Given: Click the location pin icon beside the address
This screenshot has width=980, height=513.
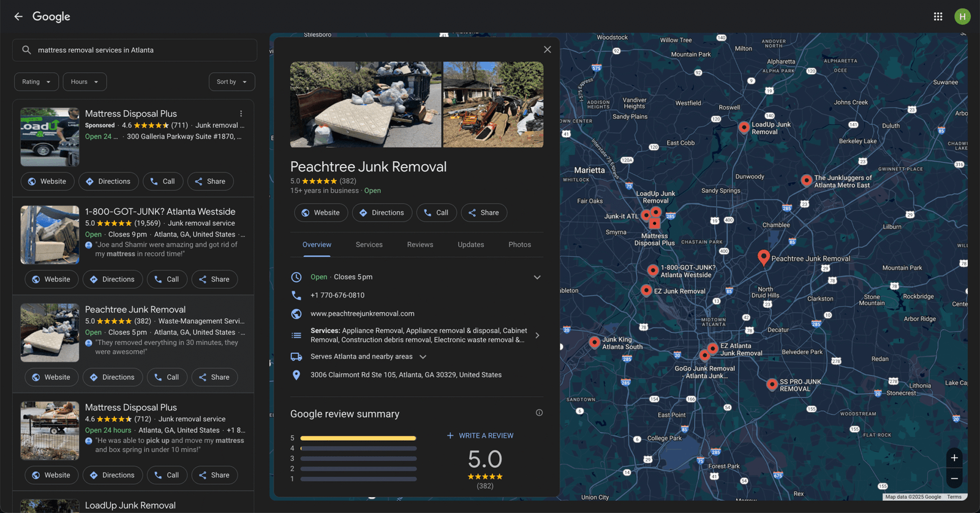Looking at the screenshot, I should tap(296, 375).
